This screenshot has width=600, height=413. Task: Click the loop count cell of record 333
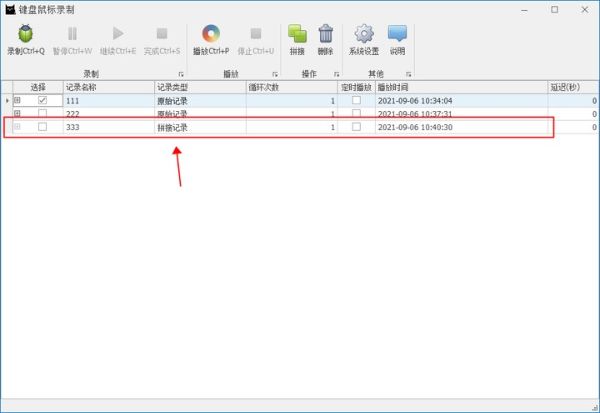pos(292,127)
